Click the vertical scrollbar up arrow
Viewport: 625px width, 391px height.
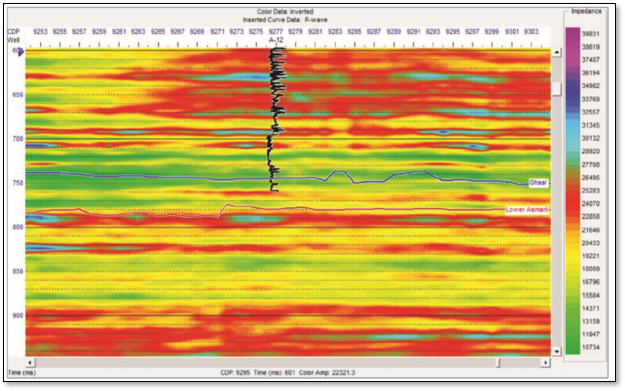[556, 52]
